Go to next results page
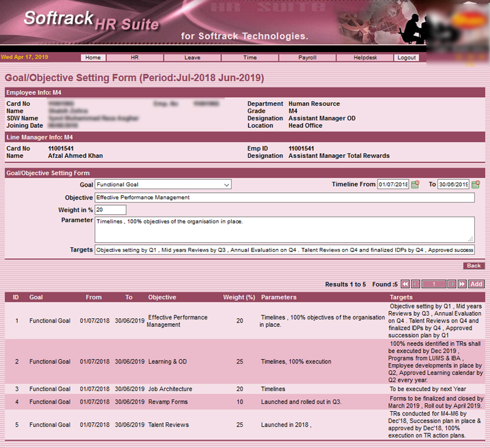This screenshot has width=490, height=448. 452,285
